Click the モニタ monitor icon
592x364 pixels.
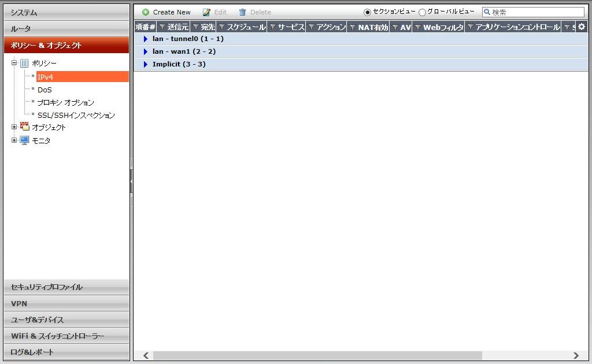point(24,140)
